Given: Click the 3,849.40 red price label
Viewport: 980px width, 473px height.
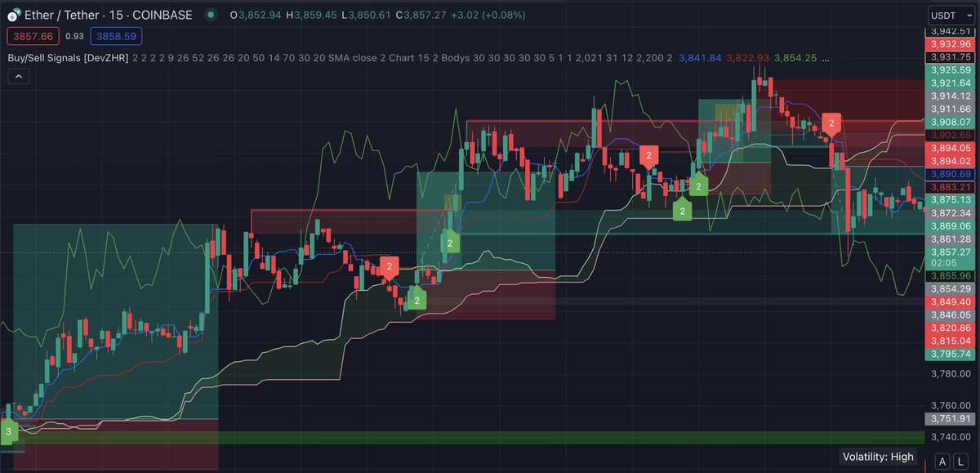Looking at the screenshot, I should [949, 301].
